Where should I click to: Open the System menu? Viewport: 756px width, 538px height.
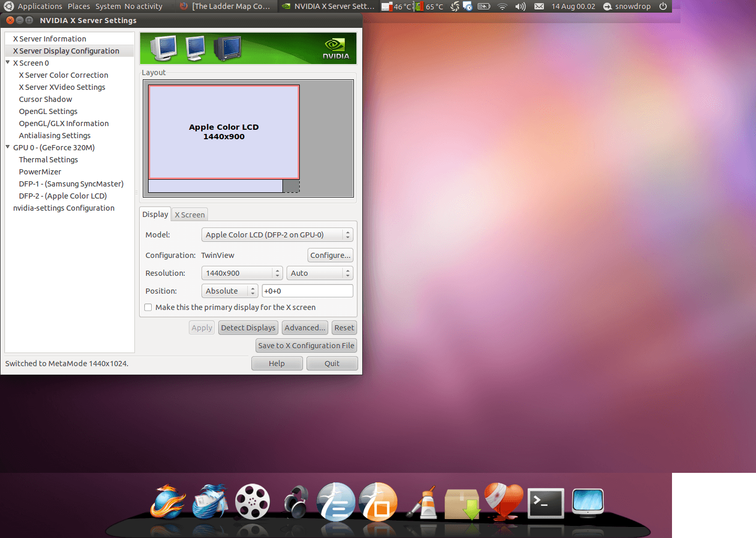(108, 6)
